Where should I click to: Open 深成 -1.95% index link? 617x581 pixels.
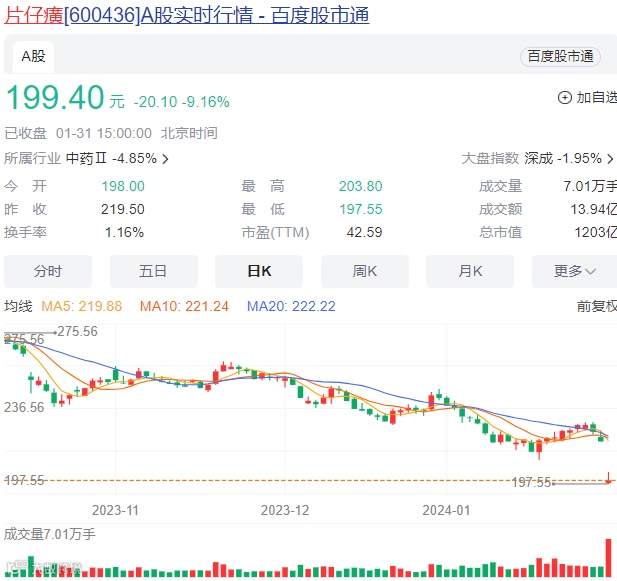pyautogui.click(x=563, y=159)
